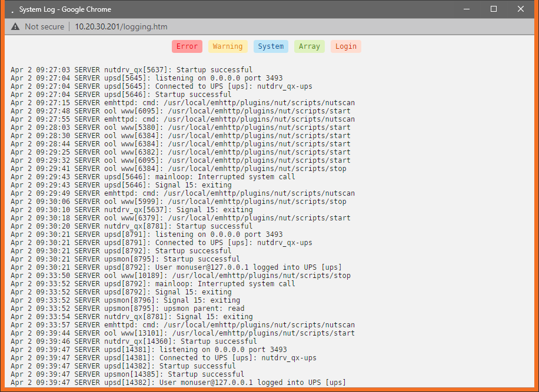The height and width of the screenshot is (392, 539).
Task: Select the 10.20.30.201/logging.htm address text
Action: pos(121,27)
